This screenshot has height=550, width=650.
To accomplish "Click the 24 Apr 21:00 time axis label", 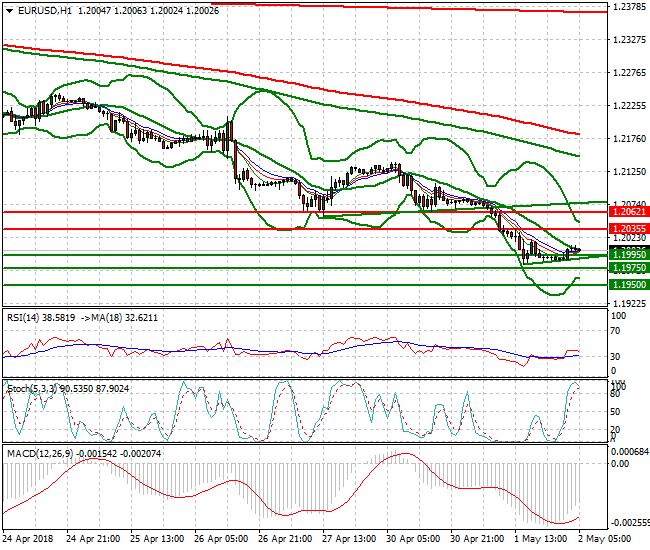I will coord(93,539).
